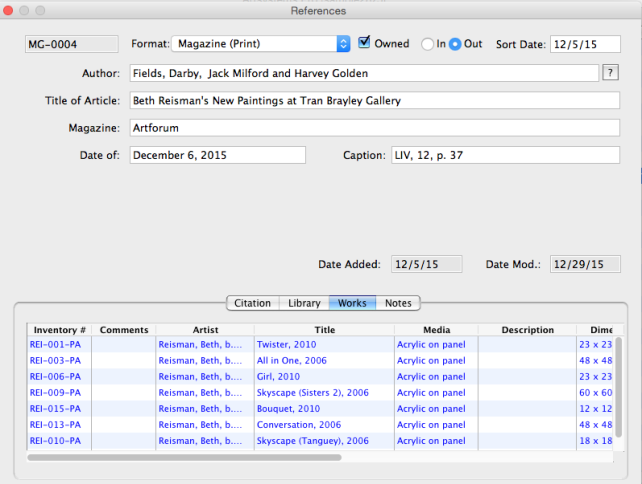Switch to the Library tab
The width and height of the screenshot is (642, 484).
pos(304,303)
